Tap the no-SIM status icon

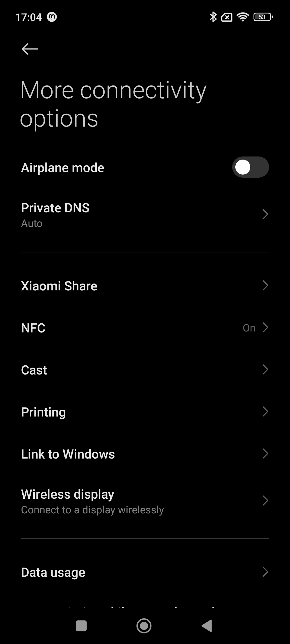(x=227, y=17)
